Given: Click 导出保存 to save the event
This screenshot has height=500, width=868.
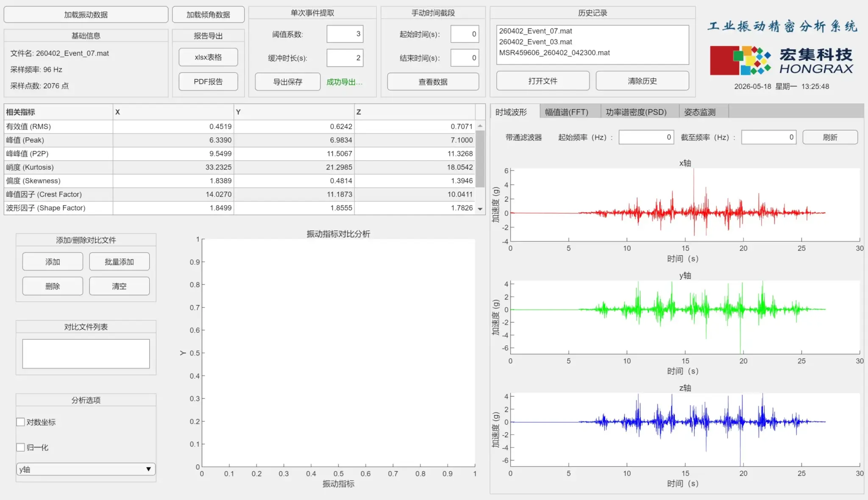Looking at the screenshot, I should 287,81.
